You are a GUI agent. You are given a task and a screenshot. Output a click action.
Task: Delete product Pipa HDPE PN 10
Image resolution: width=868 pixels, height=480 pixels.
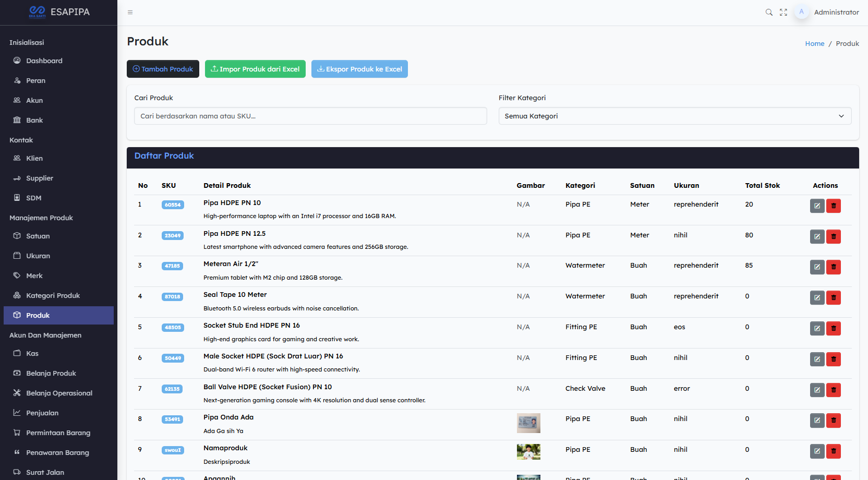point(834,206)
